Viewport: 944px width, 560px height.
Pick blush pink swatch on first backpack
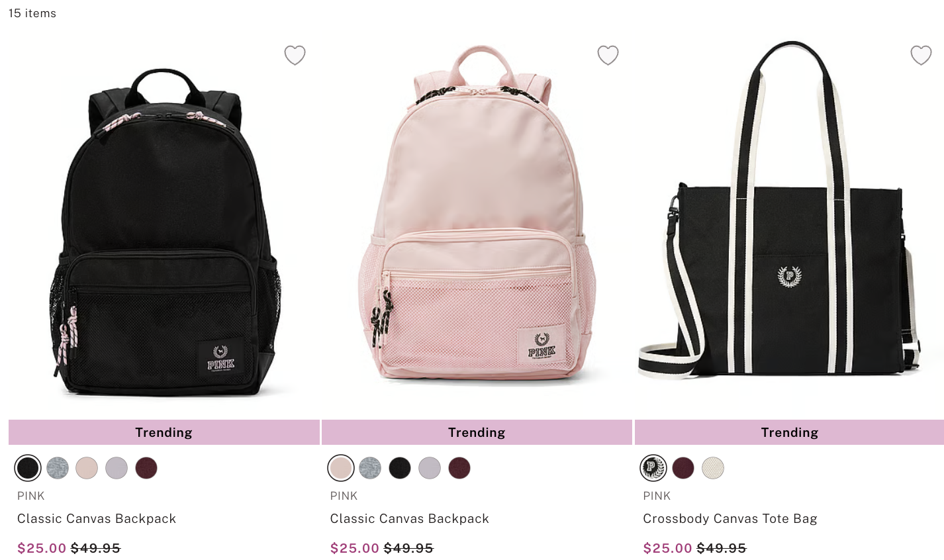coord(87,468)
